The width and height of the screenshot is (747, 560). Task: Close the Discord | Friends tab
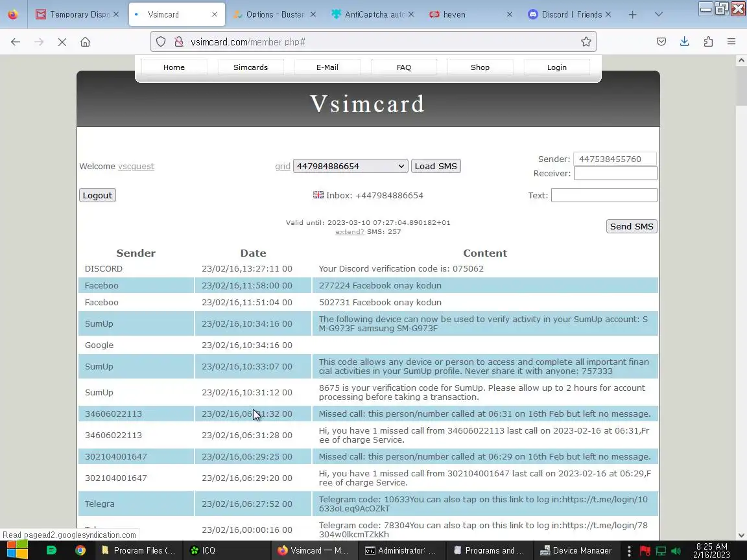pyautogui.click(x=608, y=15)
